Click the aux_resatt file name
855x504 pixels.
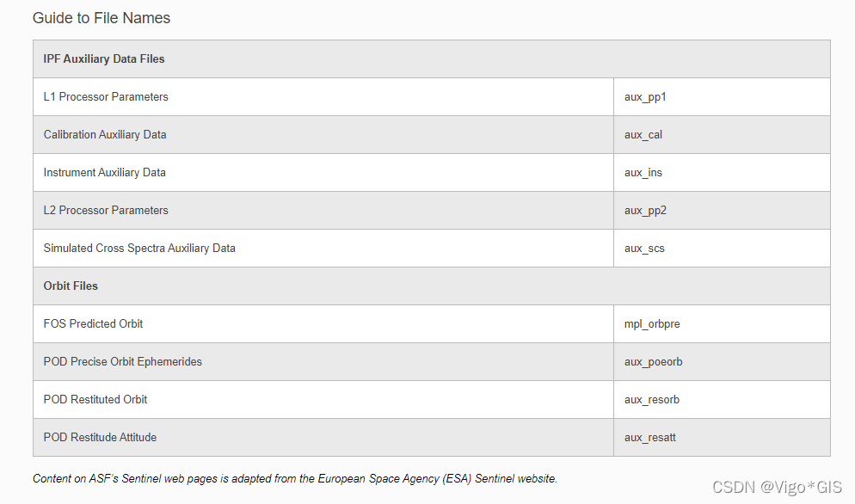point(650,438)
